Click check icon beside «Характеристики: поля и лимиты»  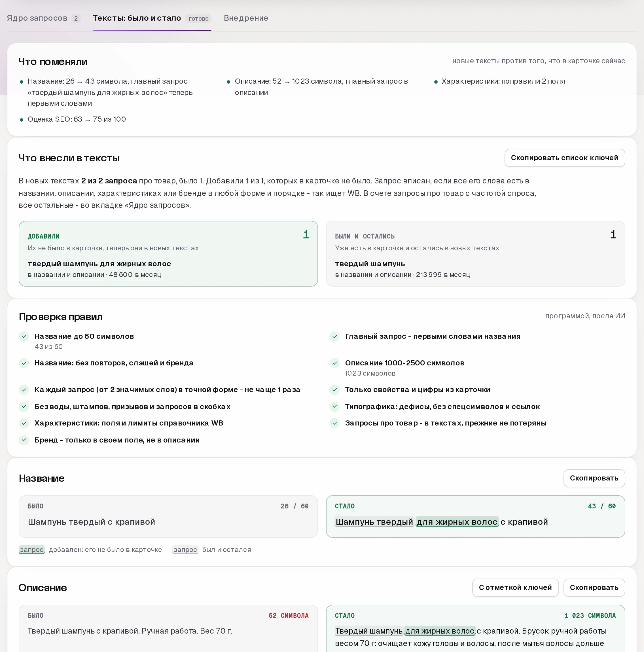pos(24,423)
